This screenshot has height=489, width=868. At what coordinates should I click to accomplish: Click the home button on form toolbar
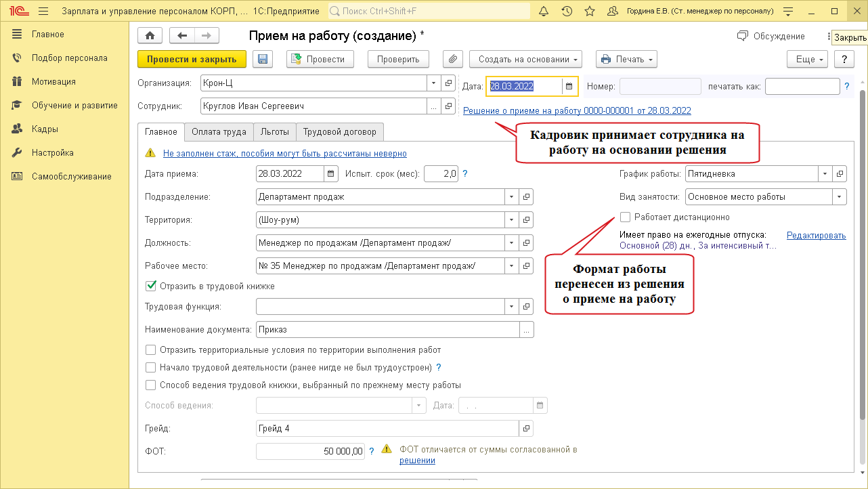[x=150, y=36]
